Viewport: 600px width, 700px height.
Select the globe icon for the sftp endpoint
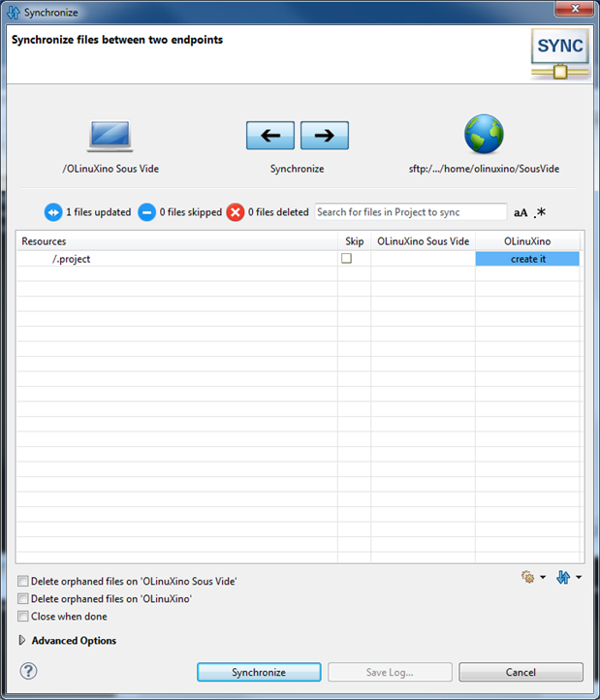[484, 134]
